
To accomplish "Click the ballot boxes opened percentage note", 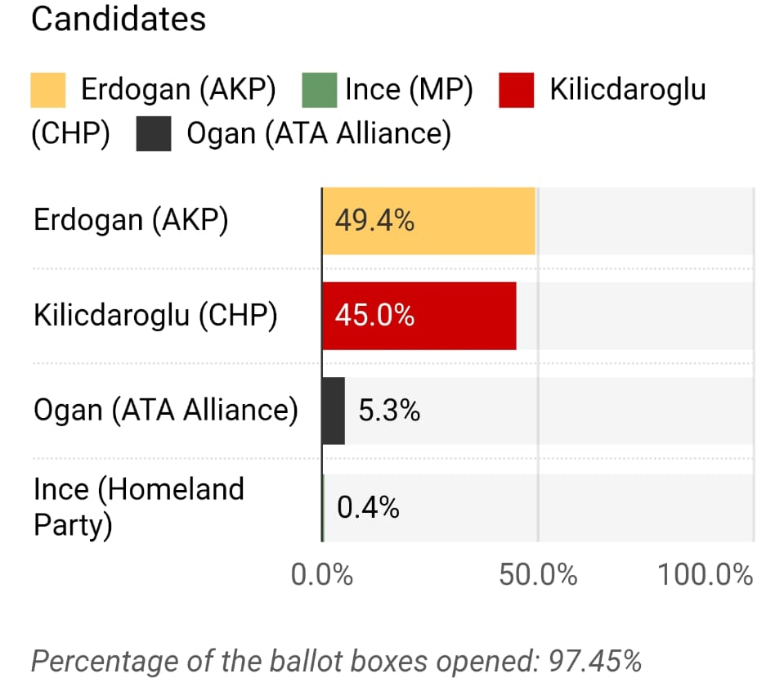I will pyautogui.click(x=336, y=661).
